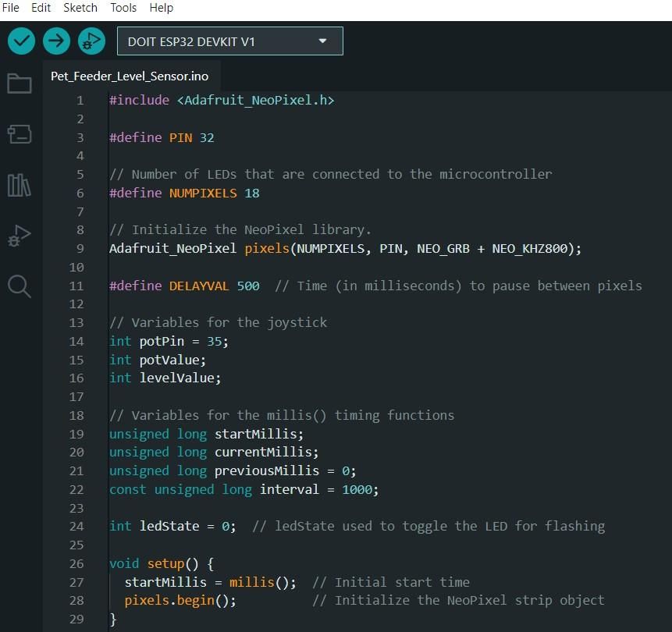
Task: Click the NUMPIXELS 18 definition
Action: pos(184,194)
